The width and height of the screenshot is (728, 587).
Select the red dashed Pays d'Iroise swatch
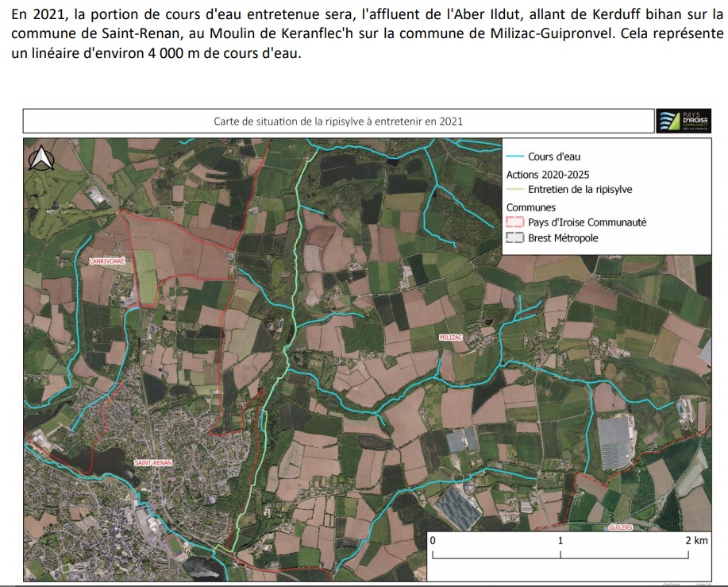point(515,222)
